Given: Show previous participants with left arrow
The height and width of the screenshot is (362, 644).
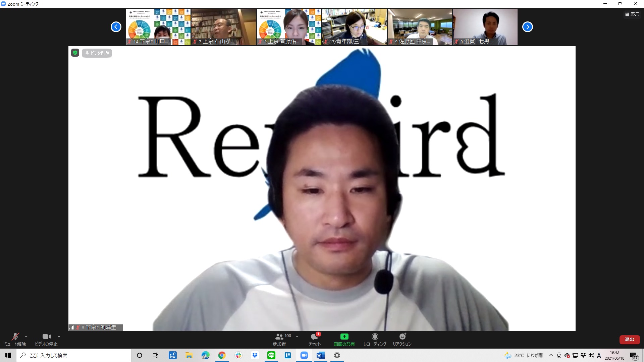Looking at the screenshot, I should pyautogui.click(x=116, y=27).
